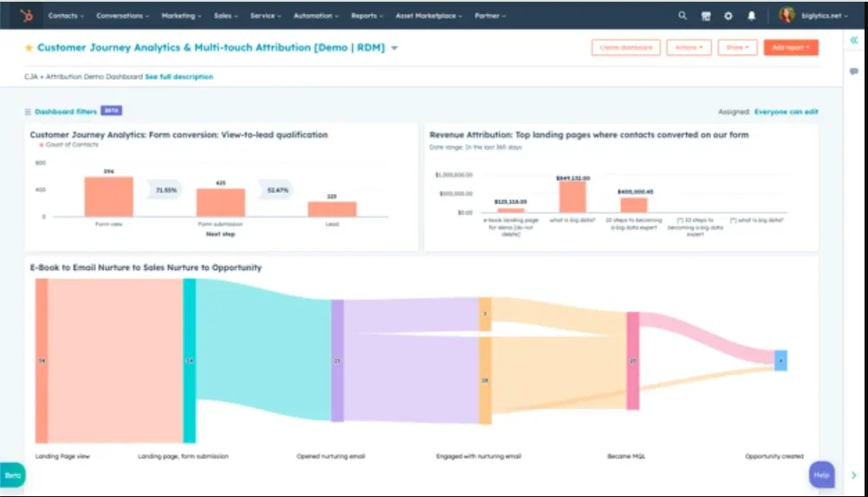Open the Conversations menu
868x497 pixels.
point(122,16)
